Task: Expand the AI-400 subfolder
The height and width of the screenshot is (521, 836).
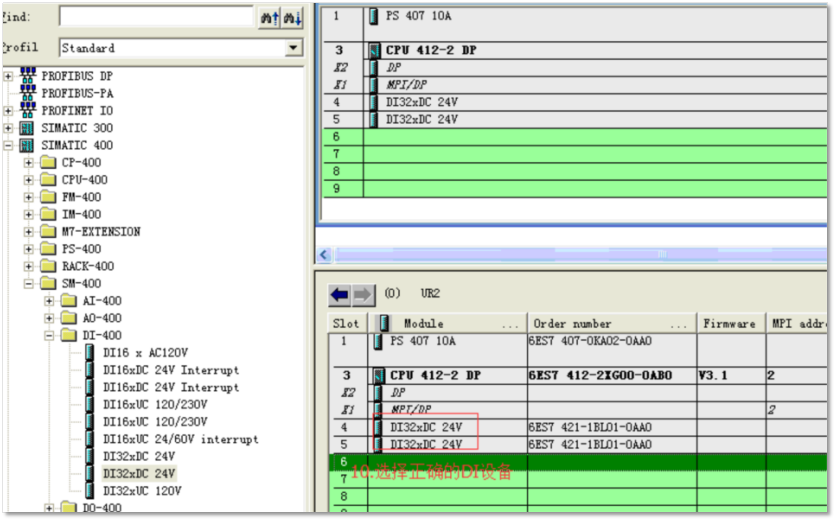Action: tap(49, 301)
